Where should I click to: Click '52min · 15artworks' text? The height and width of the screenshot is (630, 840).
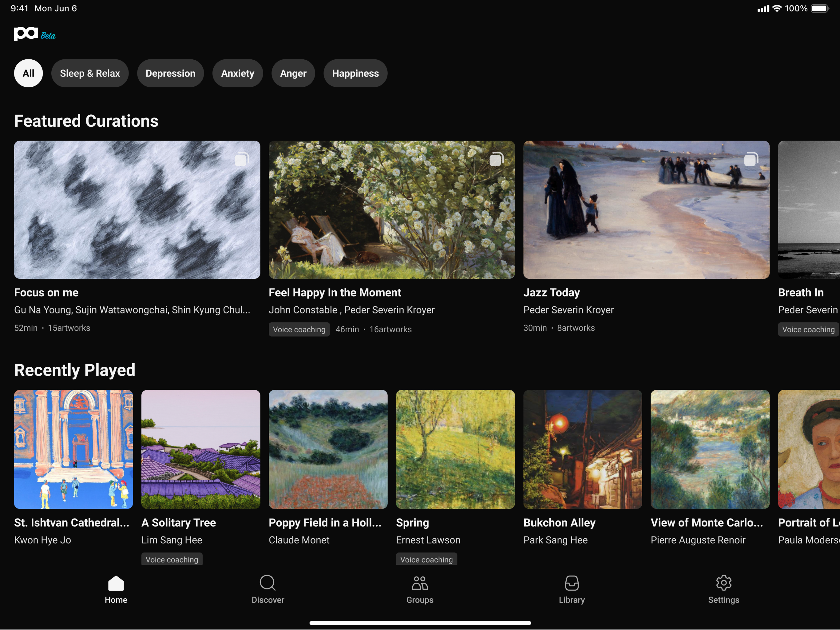tap(52, 328)
